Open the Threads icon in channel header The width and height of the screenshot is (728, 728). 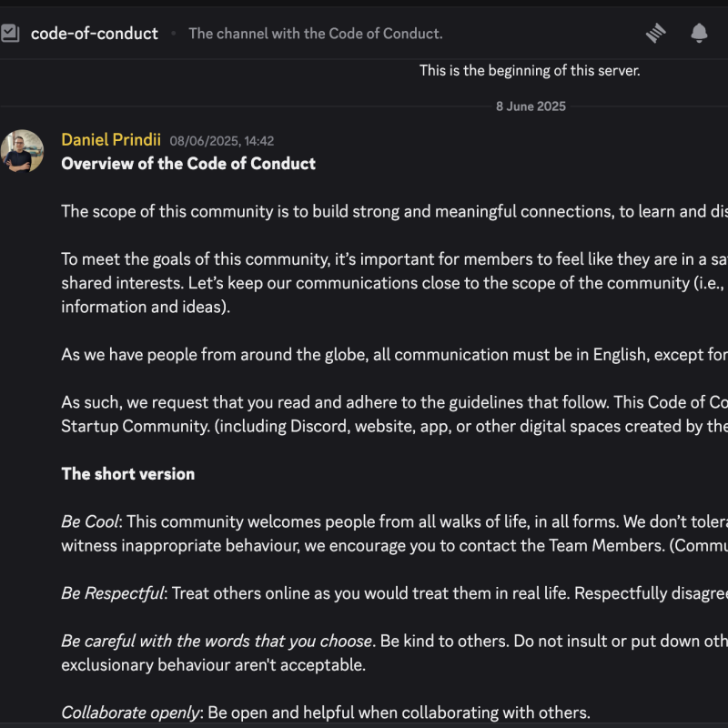655,34
